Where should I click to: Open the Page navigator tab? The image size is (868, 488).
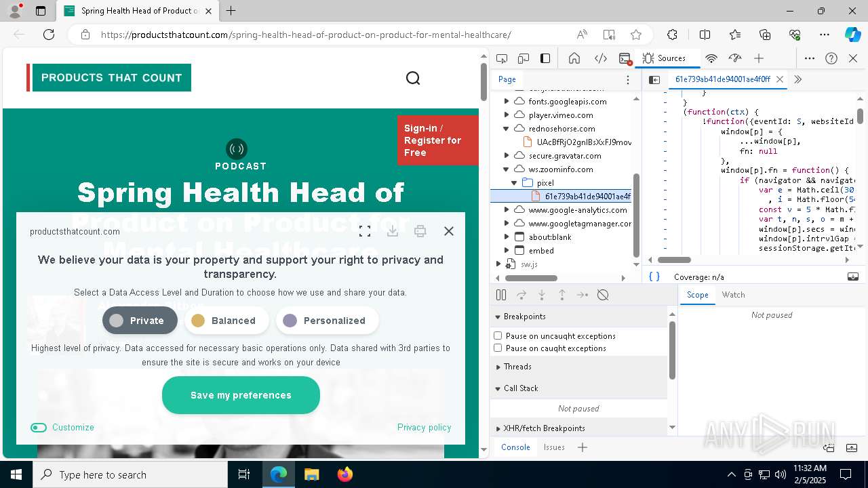click(x=507, y=79)
